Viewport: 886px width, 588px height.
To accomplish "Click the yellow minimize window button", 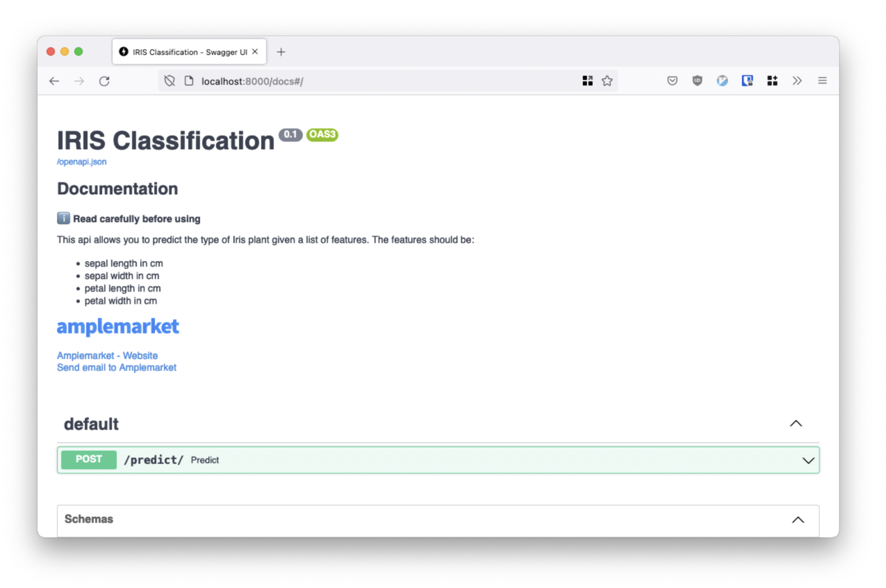I will [65, 51].
